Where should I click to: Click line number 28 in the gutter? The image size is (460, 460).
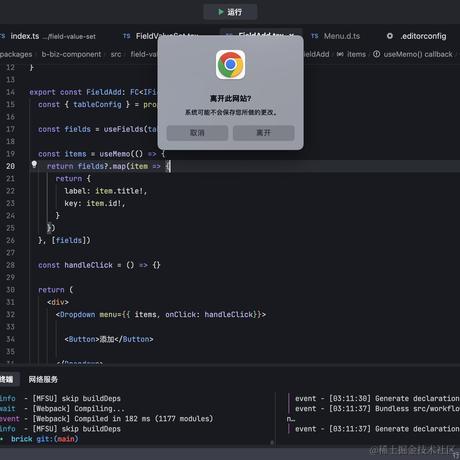click(x=10, y=265)
